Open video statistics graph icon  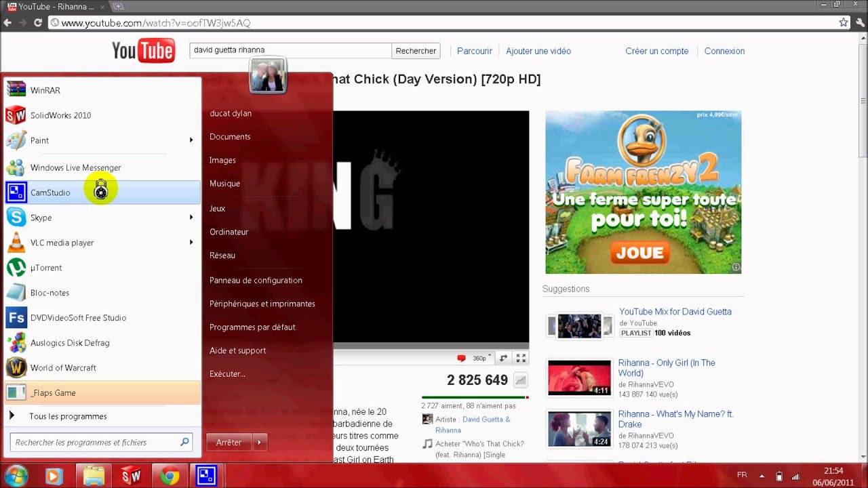521,380
